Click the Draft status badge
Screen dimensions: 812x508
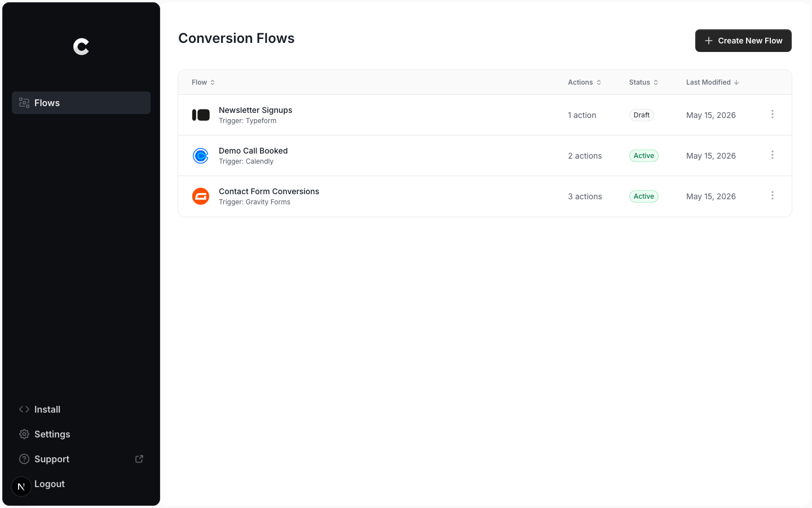point(642,115)
